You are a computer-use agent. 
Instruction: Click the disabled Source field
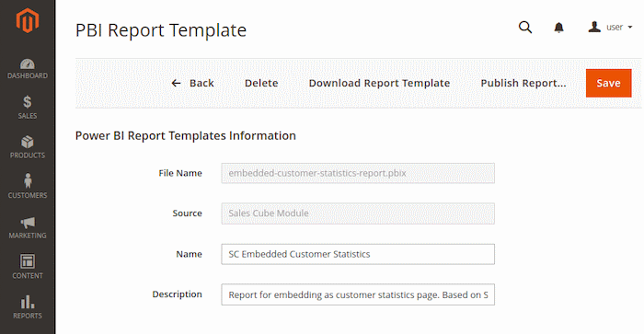point(358,213)
